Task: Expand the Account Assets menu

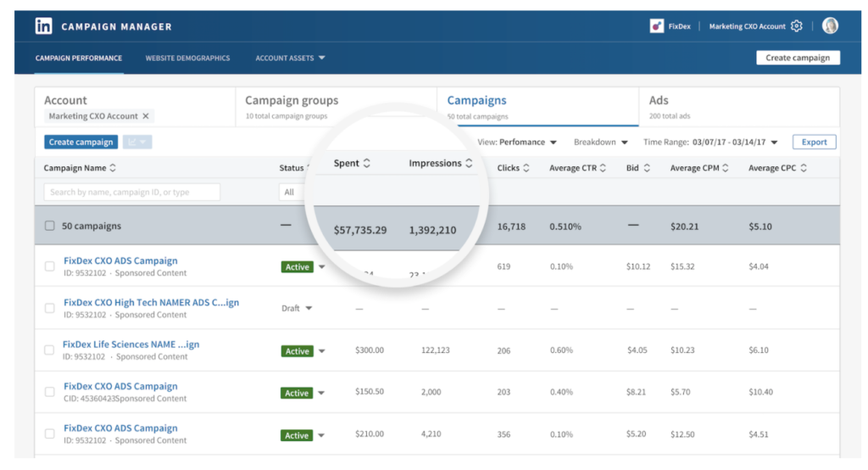Action: pos(290,58)
